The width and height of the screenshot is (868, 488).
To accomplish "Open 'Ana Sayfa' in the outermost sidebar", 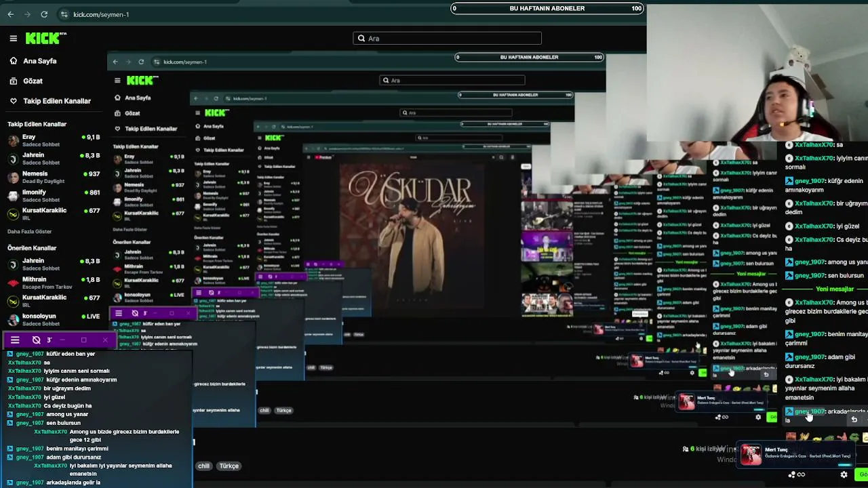I will [33, 61].
